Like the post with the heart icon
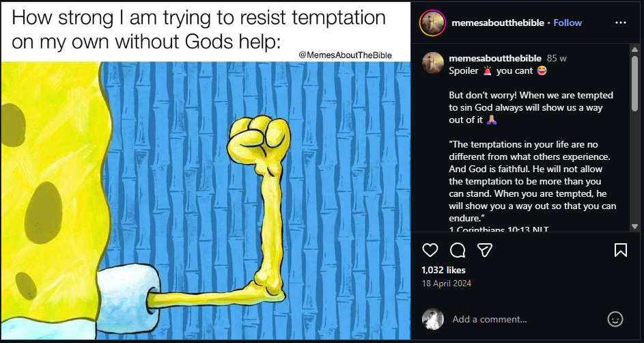The width and height of the screenshot is (644, 343). [x=430, y=250]
